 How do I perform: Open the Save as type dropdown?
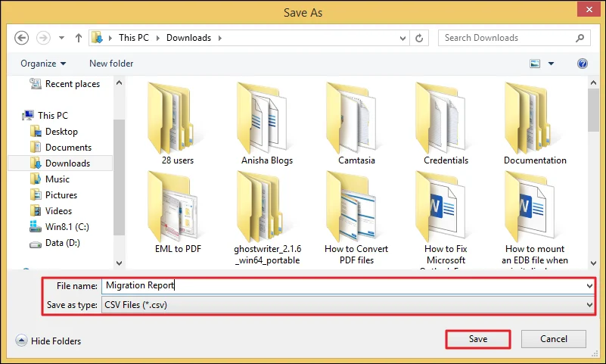click(x=589, y=305)
